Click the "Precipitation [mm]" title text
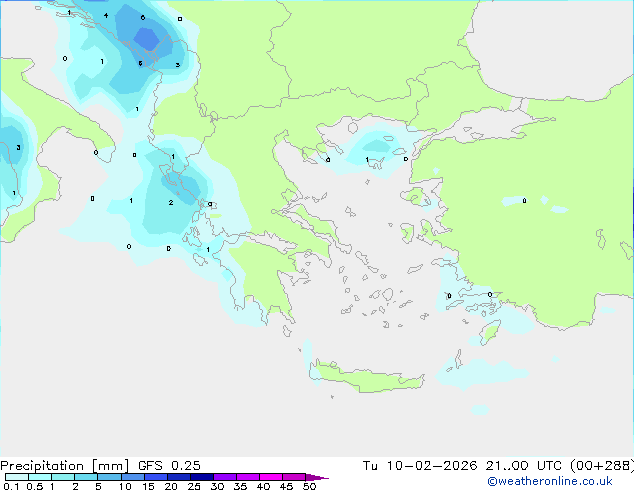 (x=65, y=466)
